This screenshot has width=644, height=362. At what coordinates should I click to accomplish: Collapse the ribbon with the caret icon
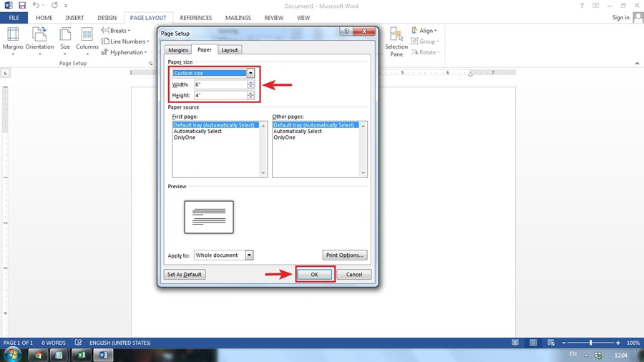637,63
